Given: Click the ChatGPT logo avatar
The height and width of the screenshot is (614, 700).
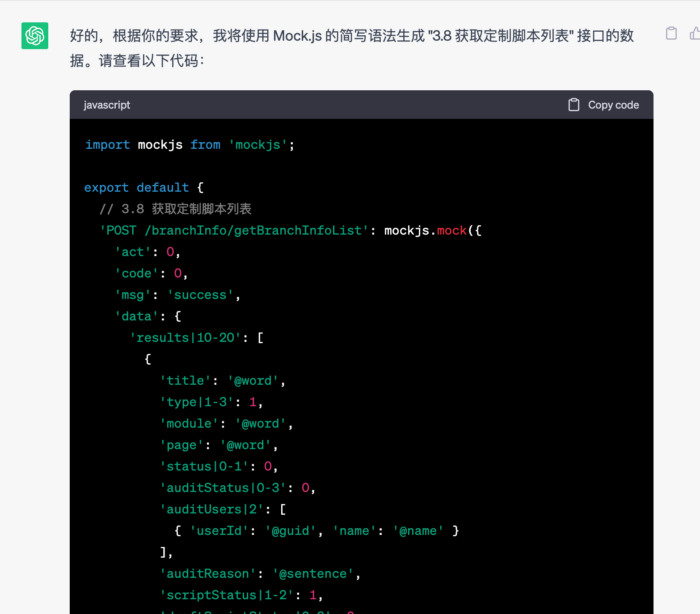Looking at the screenshot, I should (35, 36).
